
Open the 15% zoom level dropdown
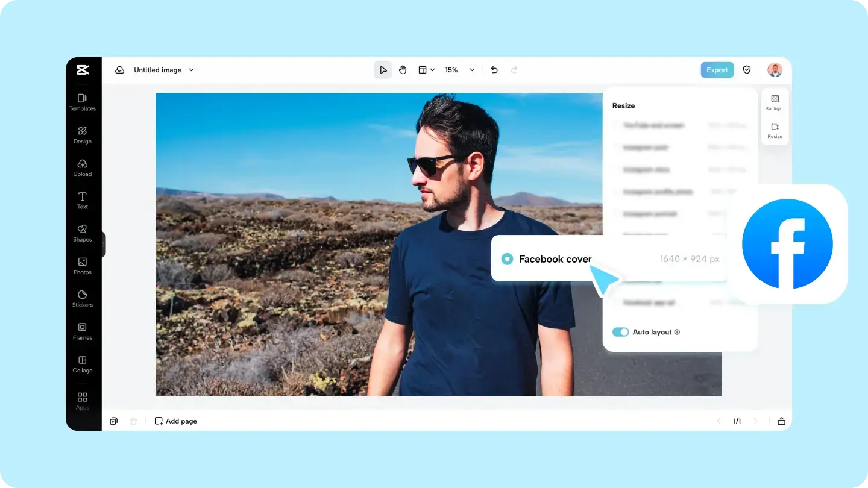point(459,70)
